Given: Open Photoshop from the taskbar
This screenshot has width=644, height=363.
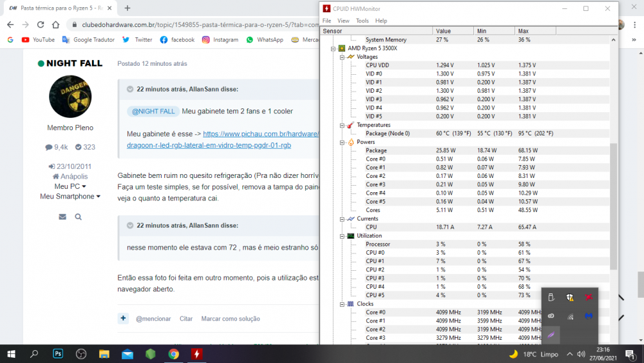Looking at the screenshot, I should point(57,353).
